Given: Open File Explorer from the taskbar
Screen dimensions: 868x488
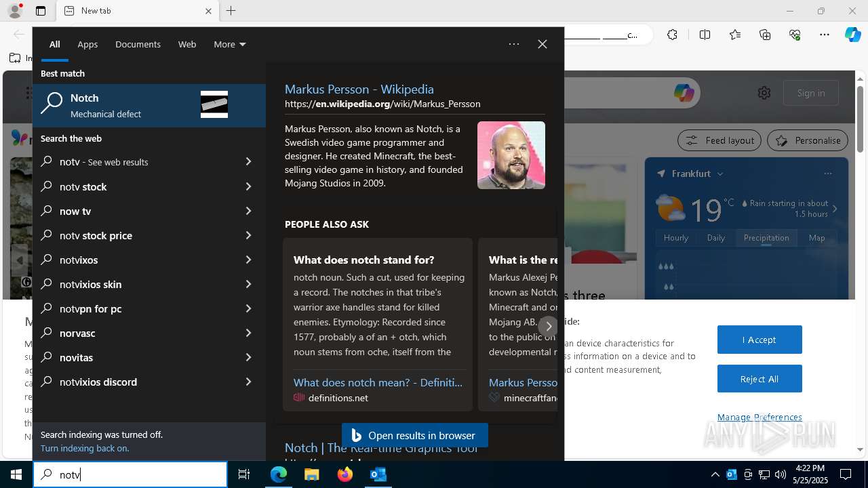Looking at the screenshot, I should [312, 474].
